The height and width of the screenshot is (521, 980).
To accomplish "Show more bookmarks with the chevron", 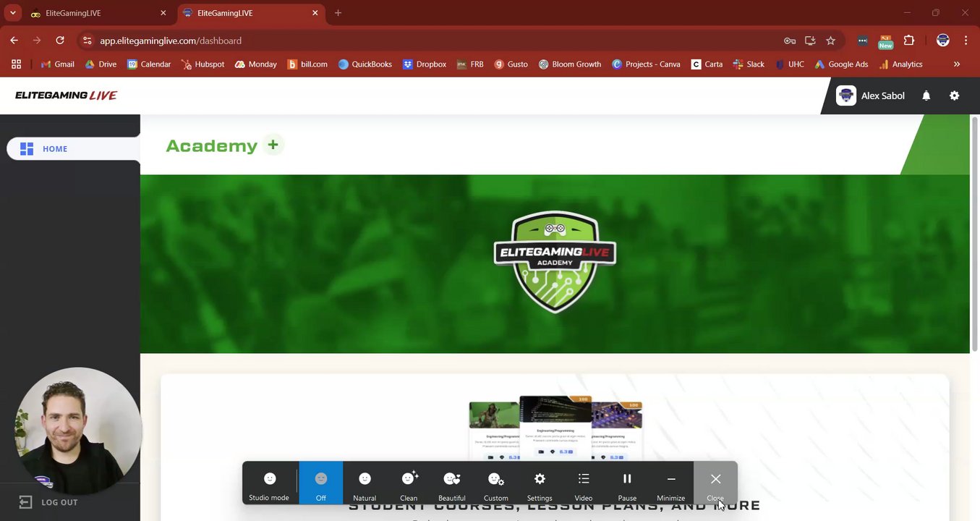I will 957,64.
